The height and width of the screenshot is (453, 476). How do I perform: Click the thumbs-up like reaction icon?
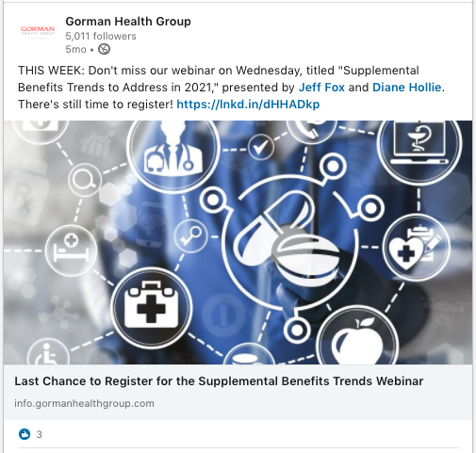25,434
